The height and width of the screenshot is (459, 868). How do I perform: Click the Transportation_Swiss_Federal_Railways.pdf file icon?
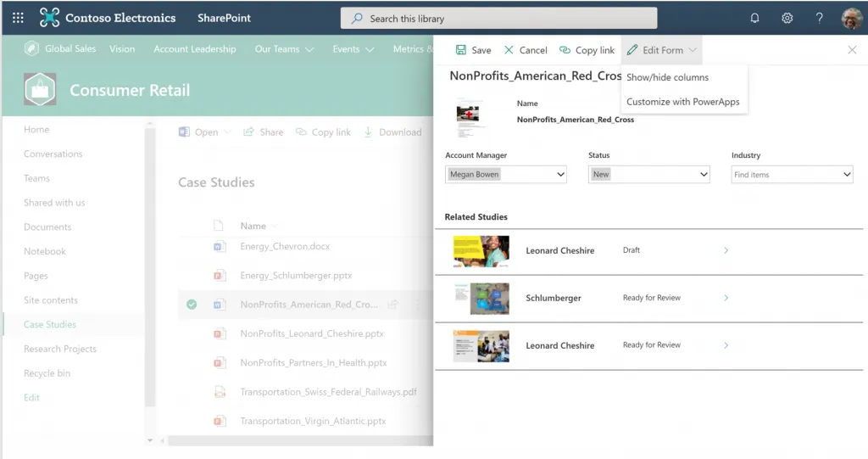click(x=220, y=392)
